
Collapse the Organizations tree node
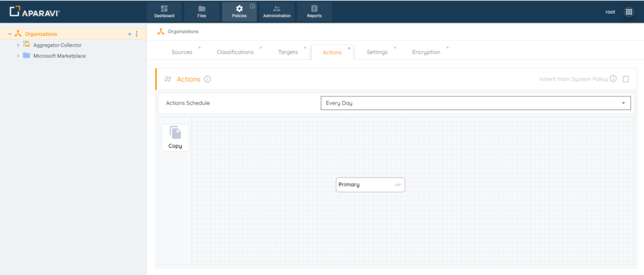(10, 34)
